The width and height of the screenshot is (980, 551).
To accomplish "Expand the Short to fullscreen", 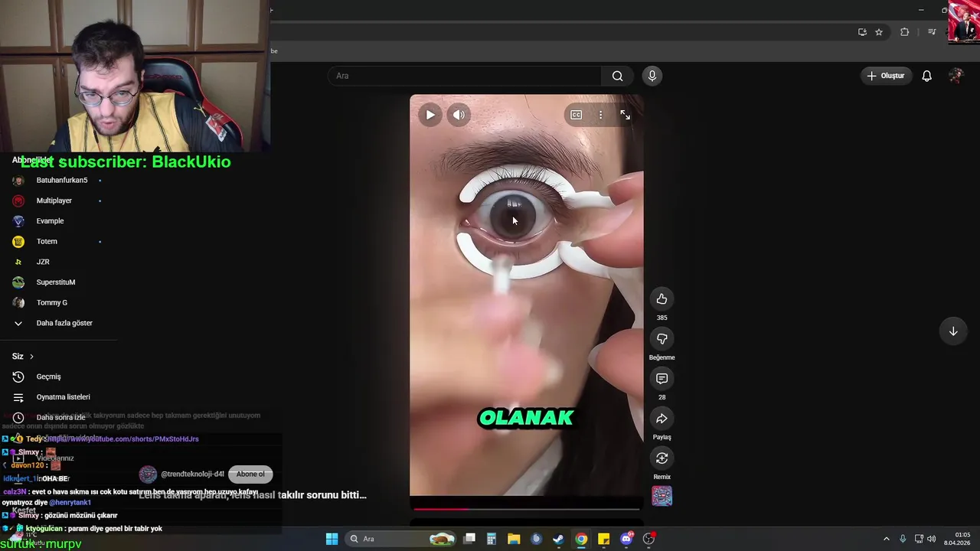I will point(626,115).
